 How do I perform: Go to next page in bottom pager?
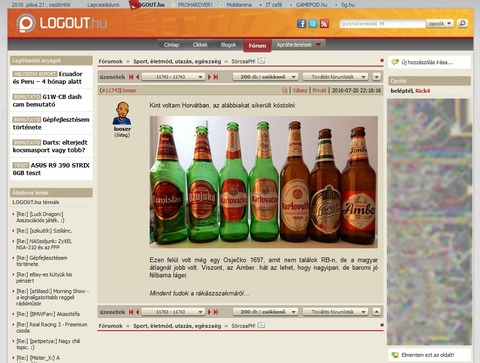[210, 312]
